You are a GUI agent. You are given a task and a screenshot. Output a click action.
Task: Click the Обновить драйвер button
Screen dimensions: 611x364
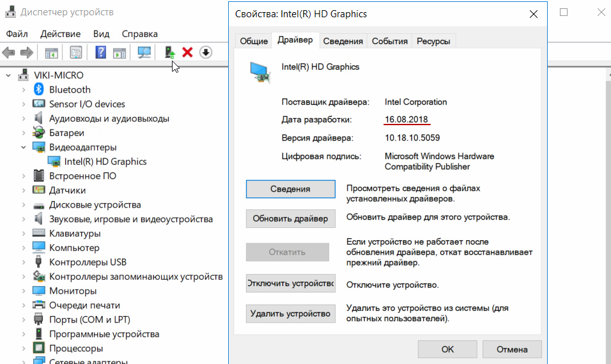pos(290,218)
